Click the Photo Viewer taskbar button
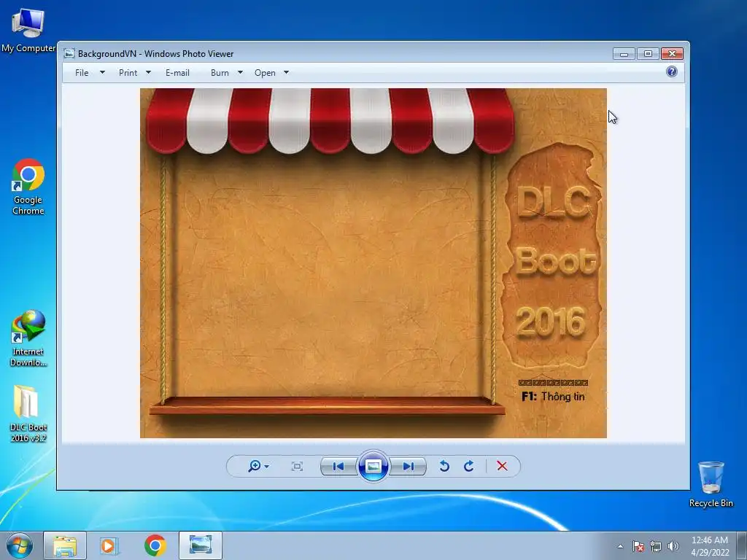 [201, 545]
